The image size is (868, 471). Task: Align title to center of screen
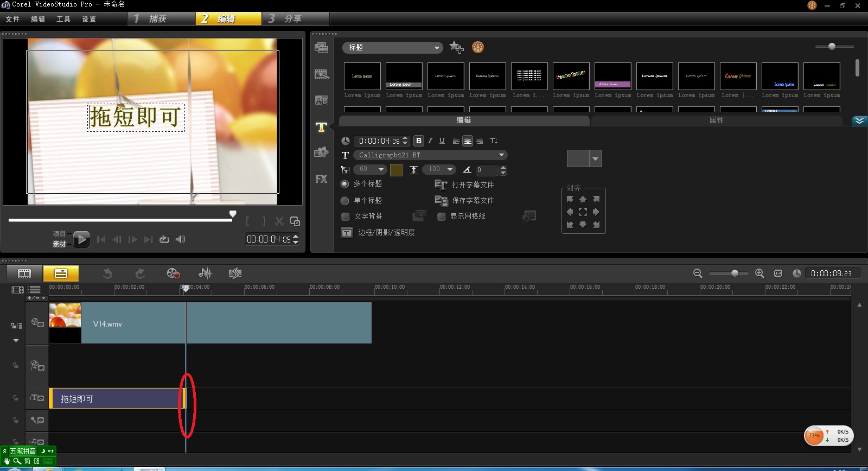click(583, 212)
